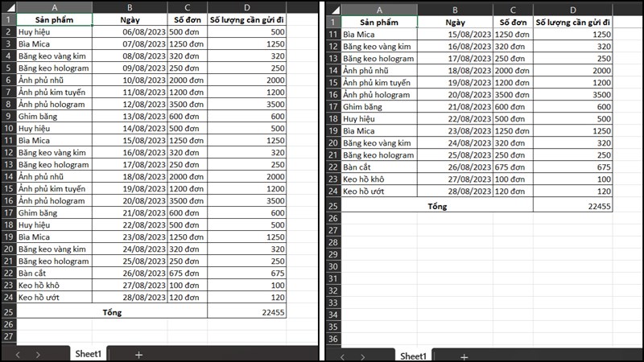Click 'Tổng' merged cell in right sheet
The image size is (644, 362).
coord(437,206)
